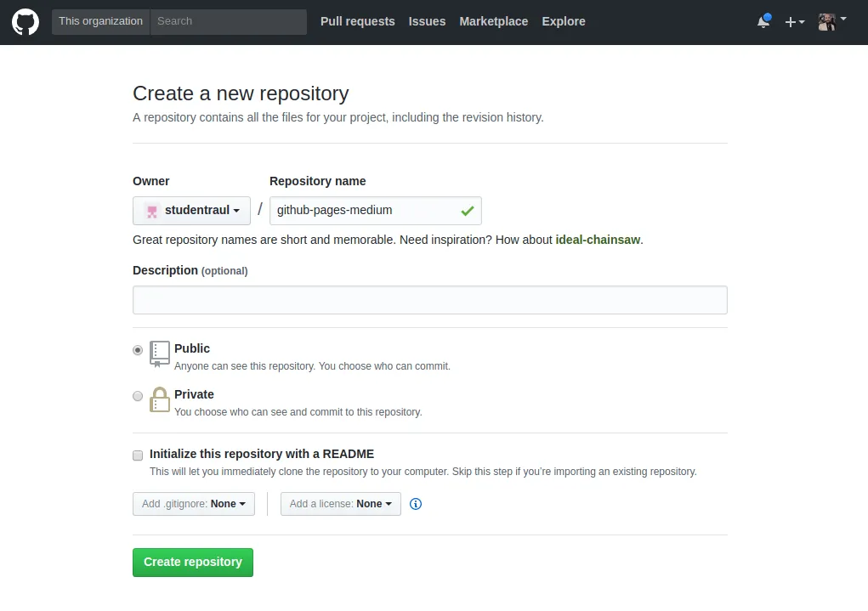Click the Initialize this repository README label

point(262,454)
